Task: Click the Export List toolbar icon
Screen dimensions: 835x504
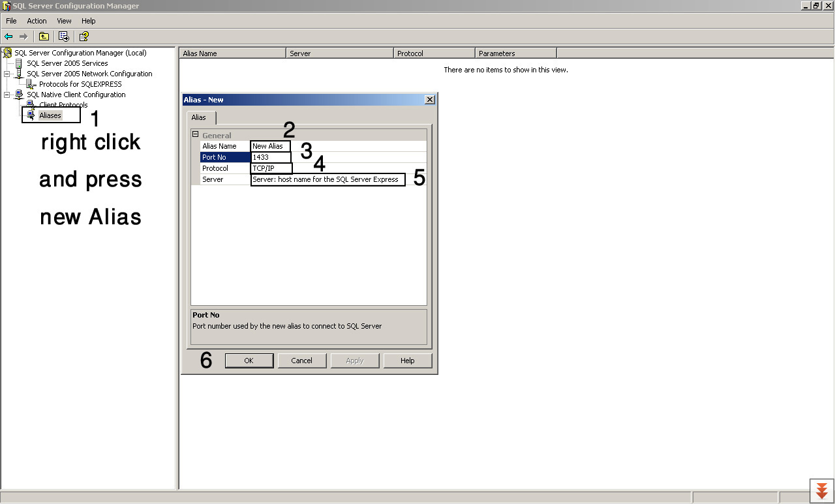Action: [63, 37]
